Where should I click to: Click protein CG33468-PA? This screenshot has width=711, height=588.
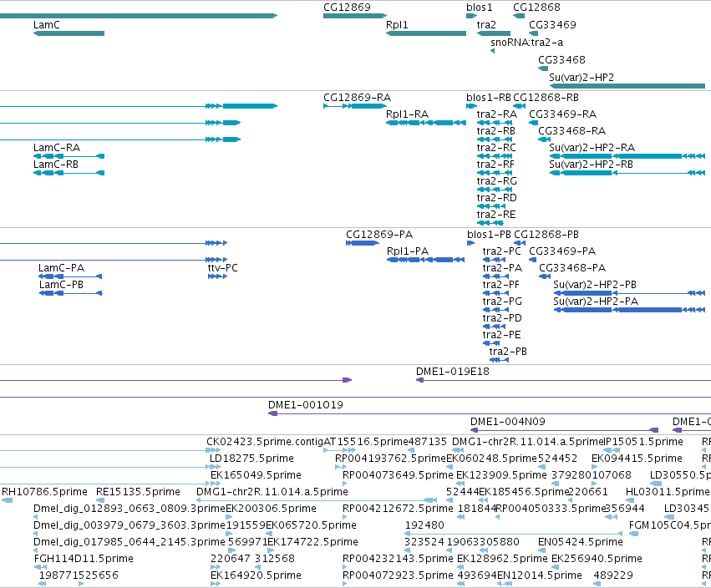(x=545, y=276)
